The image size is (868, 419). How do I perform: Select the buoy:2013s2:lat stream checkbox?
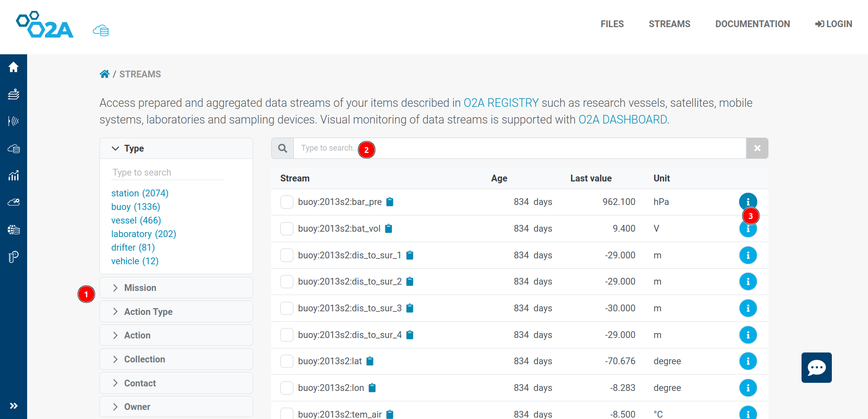287,361
